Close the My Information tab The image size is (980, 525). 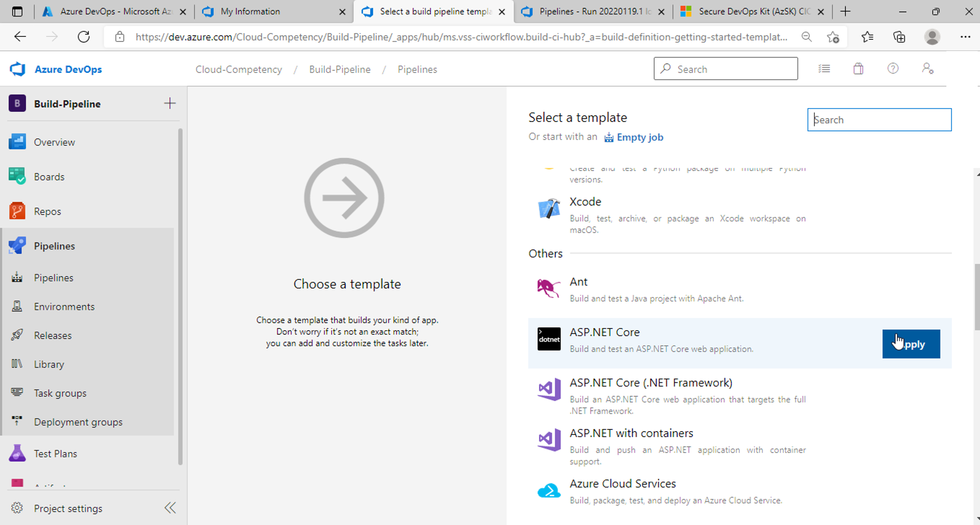point(342,12)
